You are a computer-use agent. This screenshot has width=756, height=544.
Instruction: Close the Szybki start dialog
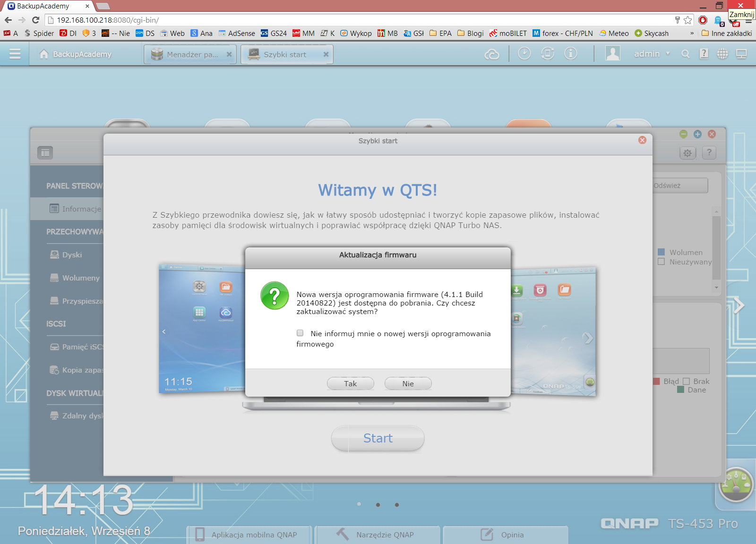642,140
